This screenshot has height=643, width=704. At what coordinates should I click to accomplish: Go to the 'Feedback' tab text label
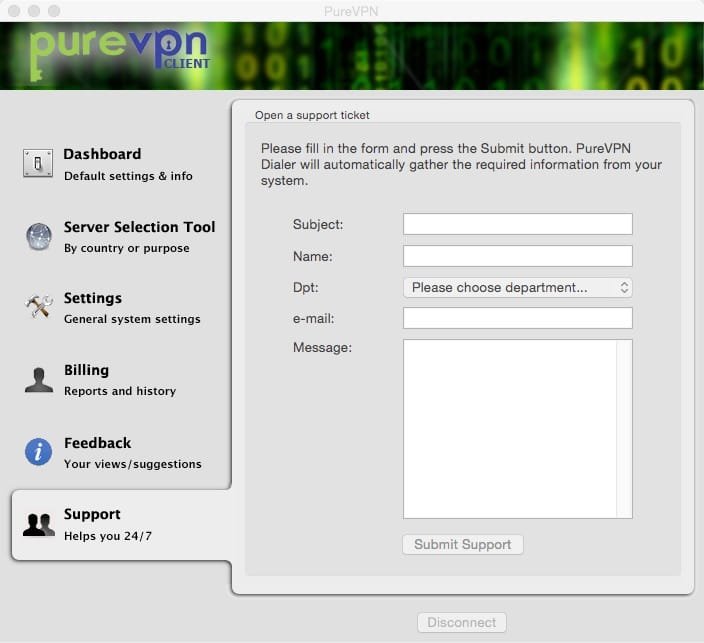97,443
